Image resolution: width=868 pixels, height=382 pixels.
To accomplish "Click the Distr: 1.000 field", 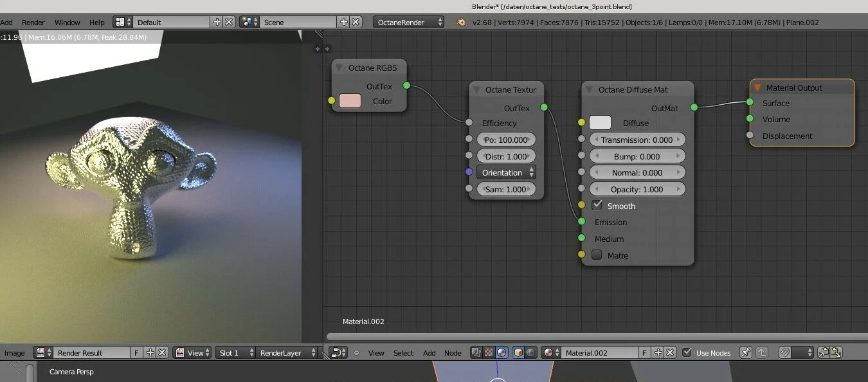I will 506,156.
